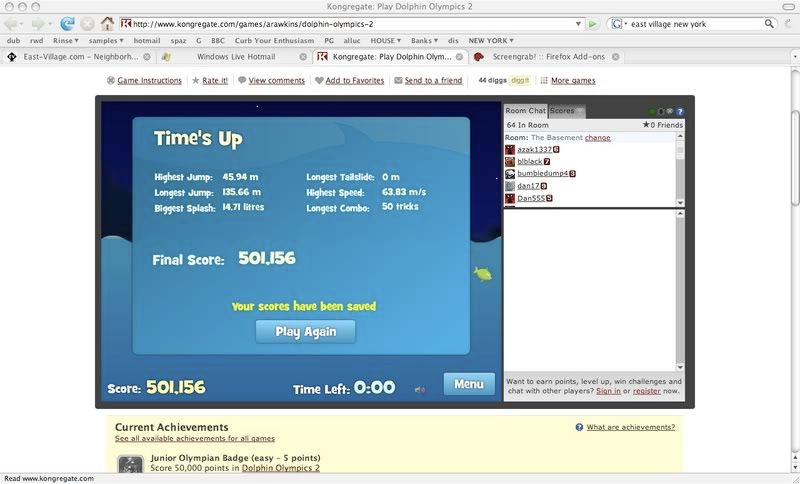The image size is (800, 484).
Task: Click the Play Again button
Action: point(305,332)
